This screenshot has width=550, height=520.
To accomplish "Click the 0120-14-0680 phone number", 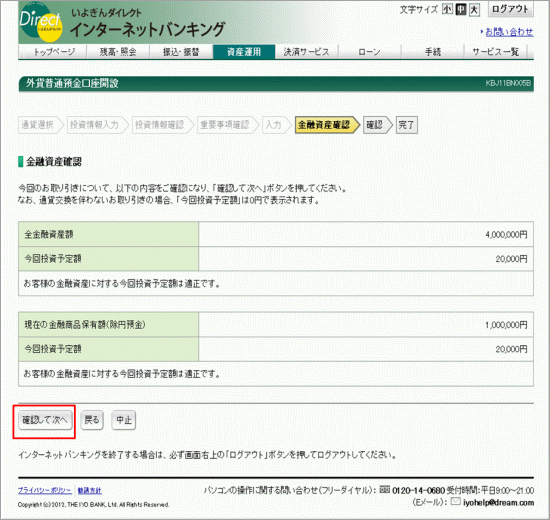I will 418,490.
